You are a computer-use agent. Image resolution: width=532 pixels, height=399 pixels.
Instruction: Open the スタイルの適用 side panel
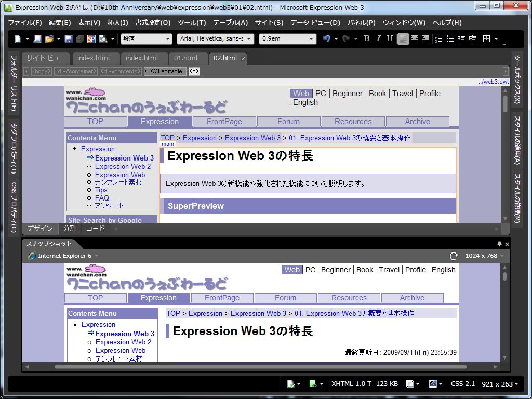[517, 140]
